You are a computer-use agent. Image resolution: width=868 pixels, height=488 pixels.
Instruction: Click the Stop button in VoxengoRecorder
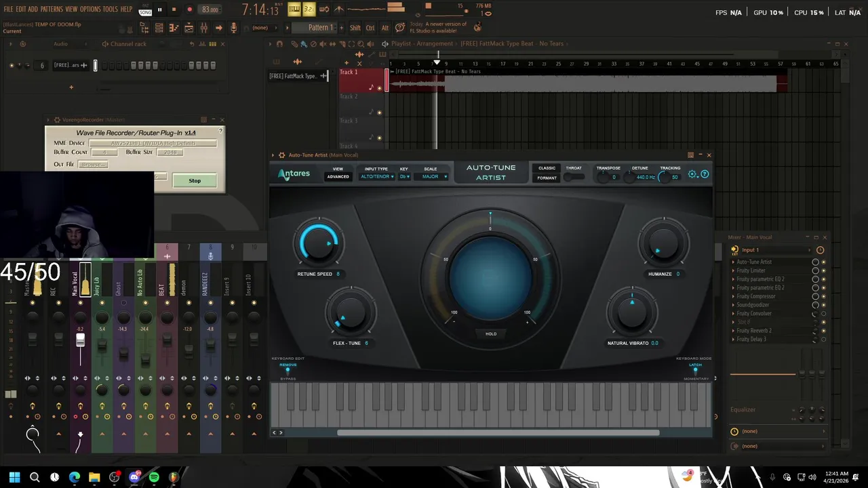(x=195, y=181)
